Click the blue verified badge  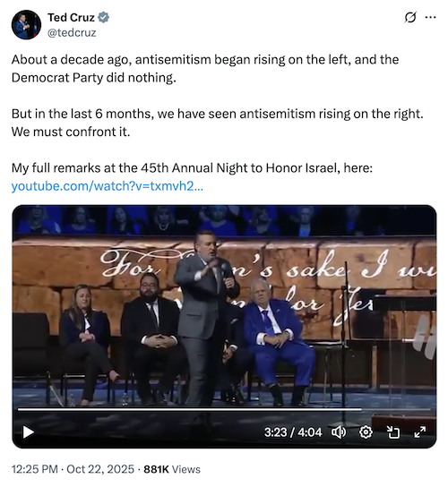click(104, 17)
